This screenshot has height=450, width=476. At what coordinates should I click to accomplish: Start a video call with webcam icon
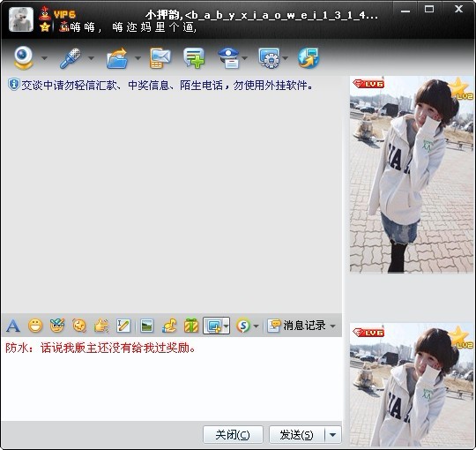coord(24,57)
